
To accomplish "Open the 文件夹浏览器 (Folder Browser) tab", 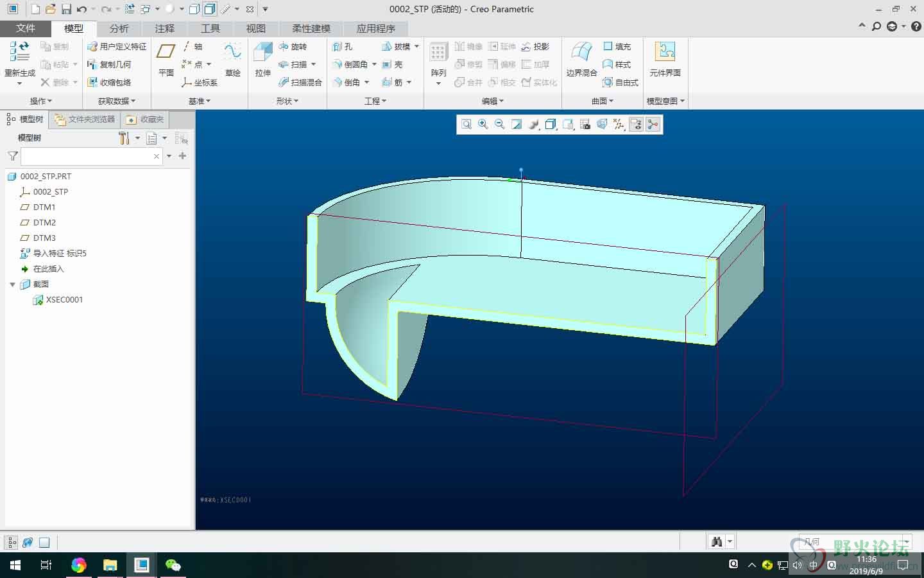I will tap(85, 119).
